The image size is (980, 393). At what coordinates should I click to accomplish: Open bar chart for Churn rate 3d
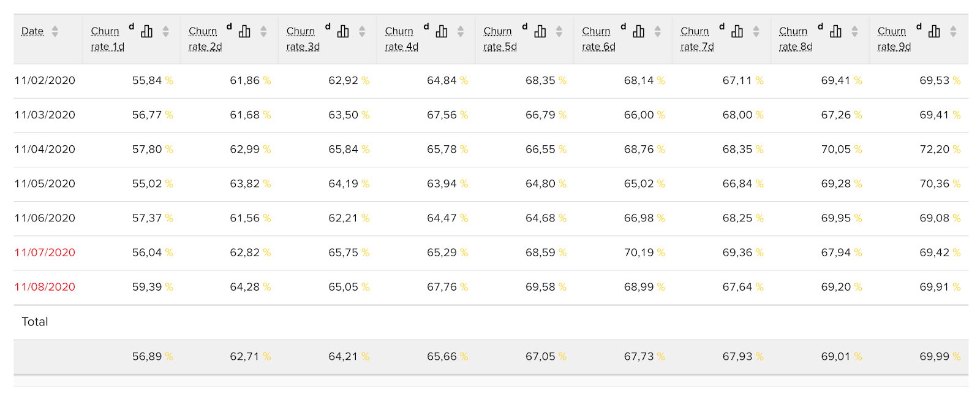click(343, 31)
